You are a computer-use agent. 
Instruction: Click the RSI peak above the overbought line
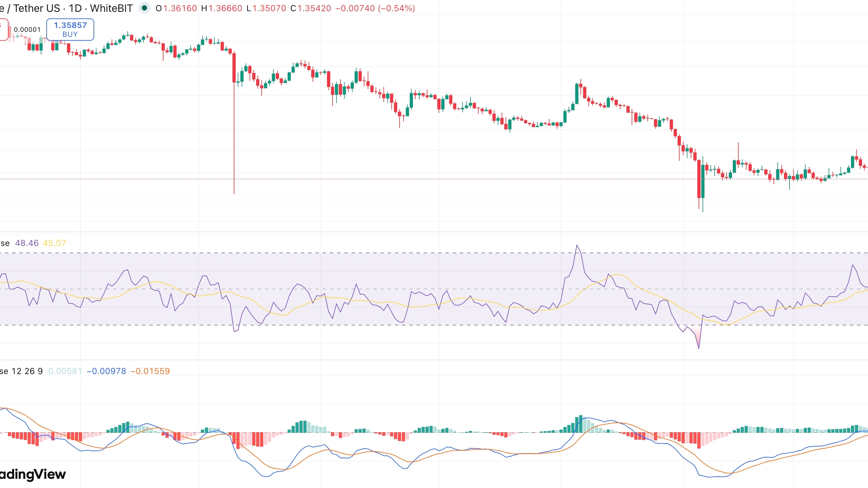[577, 247]
